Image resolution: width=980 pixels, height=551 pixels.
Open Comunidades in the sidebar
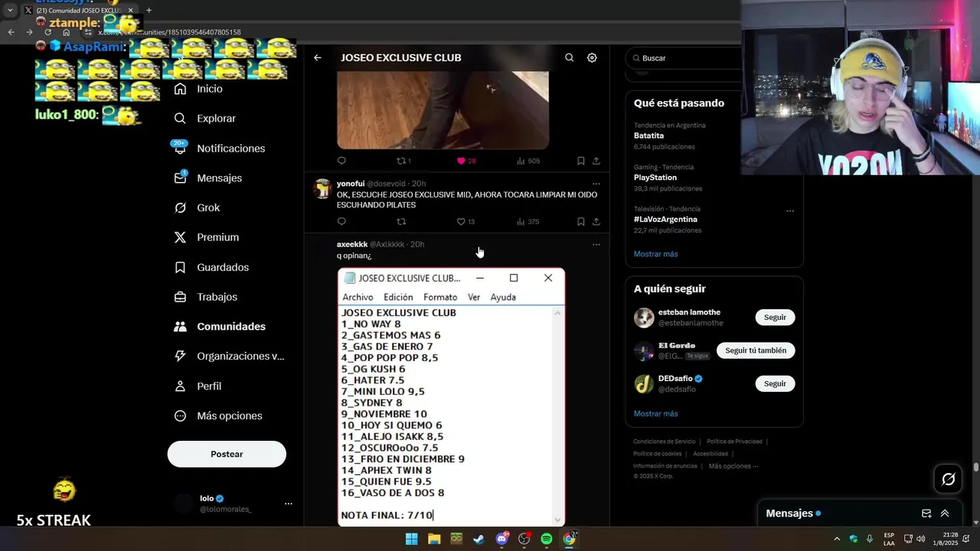[219, 326]
